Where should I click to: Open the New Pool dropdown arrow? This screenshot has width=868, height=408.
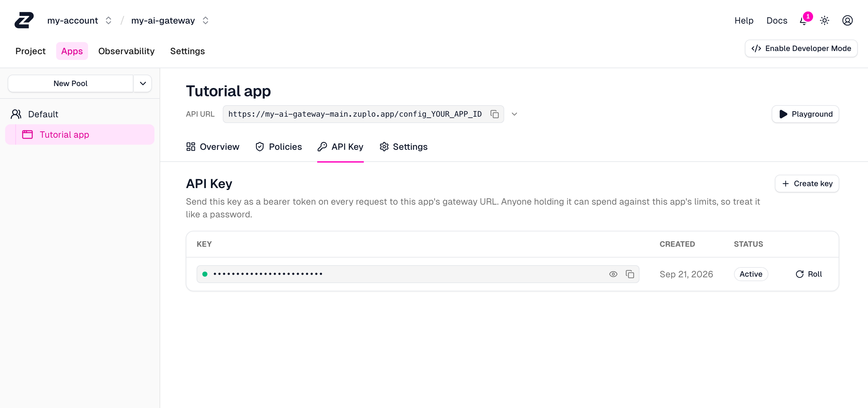[143, 84]
